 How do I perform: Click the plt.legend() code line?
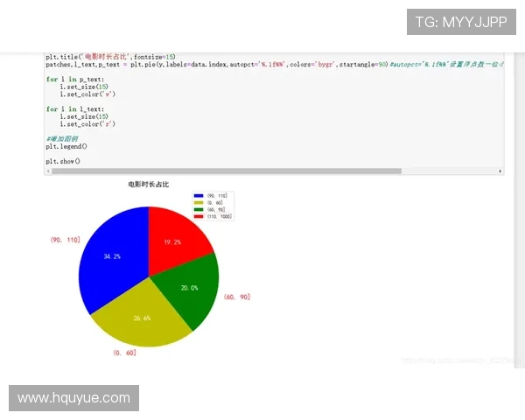point(66,147)
